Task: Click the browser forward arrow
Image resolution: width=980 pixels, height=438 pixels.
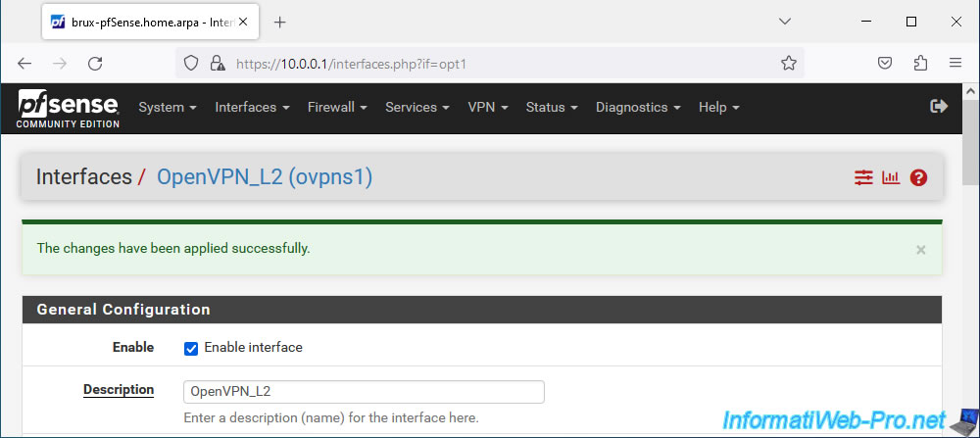Action: click(60, 63)
